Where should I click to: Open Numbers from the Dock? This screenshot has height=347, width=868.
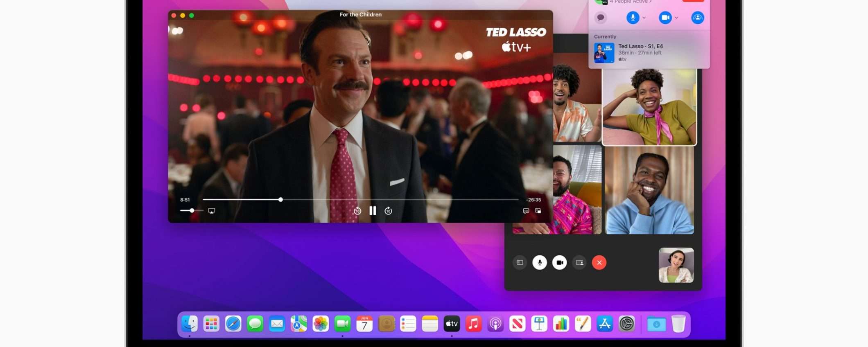click(x=561, y=324)
